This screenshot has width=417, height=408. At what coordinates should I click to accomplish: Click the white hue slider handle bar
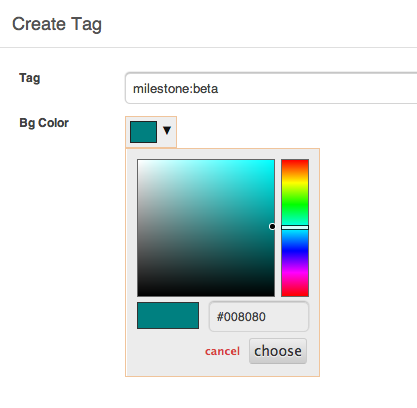tap(295, 227)
